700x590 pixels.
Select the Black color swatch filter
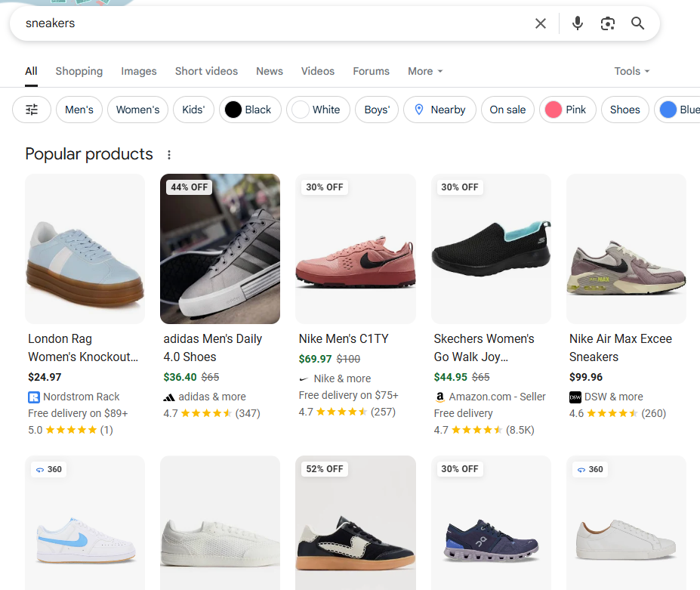pos(233,110)
